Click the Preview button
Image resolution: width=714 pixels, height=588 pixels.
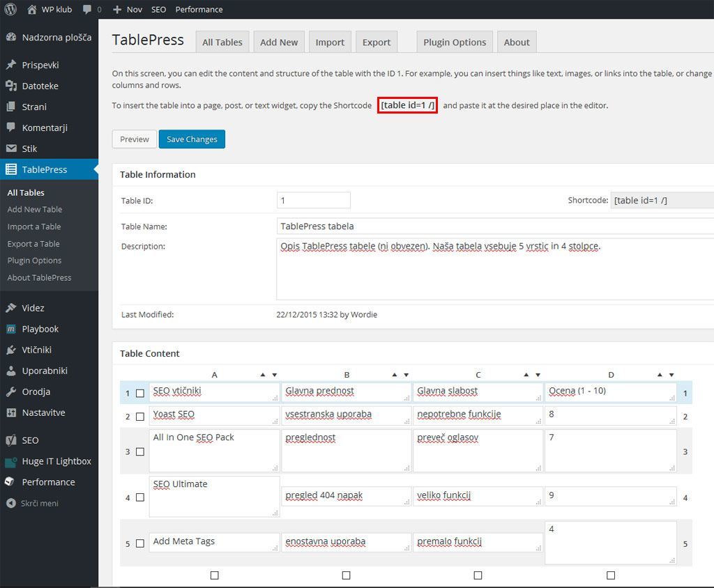click(x=135, y=139)
